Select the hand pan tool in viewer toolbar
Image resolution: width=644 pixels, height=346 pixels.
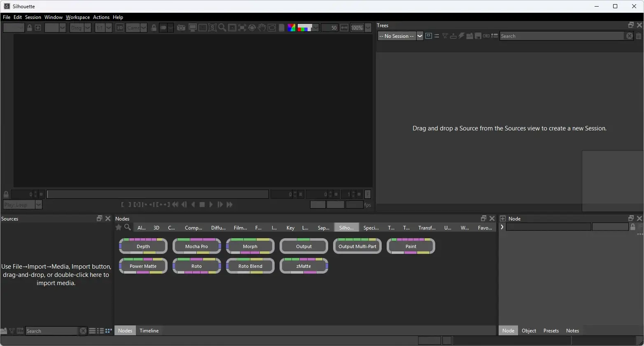coord(262,28)
